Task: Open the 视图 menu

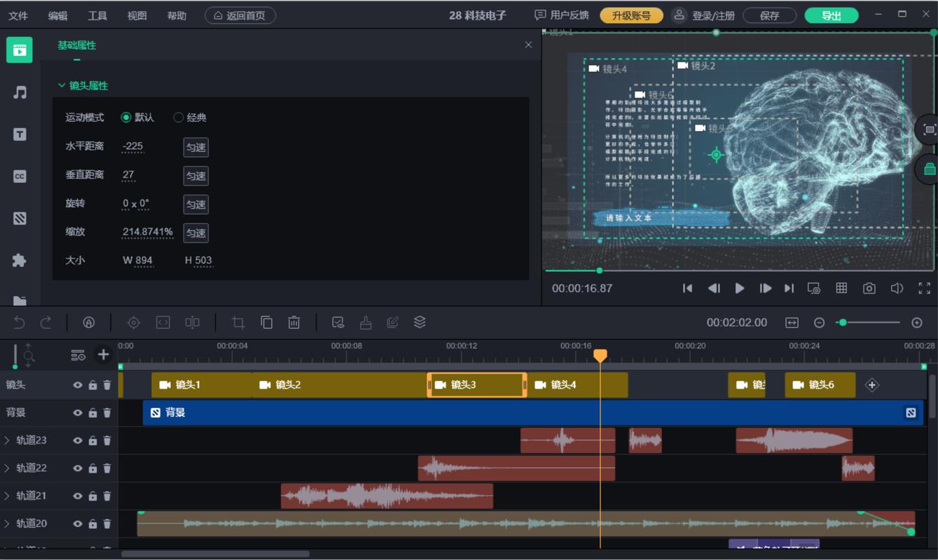Action: (x=137, y=15)
